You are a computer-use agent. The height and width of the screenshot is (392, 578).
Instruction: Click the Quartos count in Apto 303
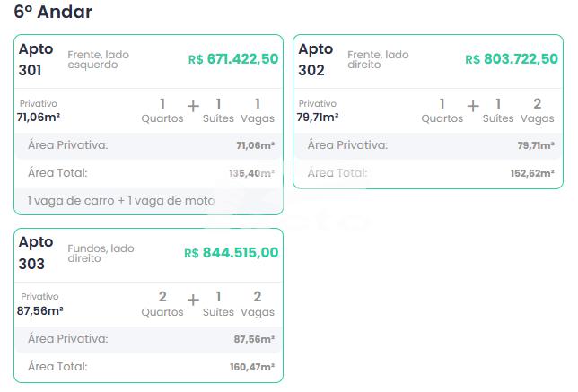[x=162, y=304]
